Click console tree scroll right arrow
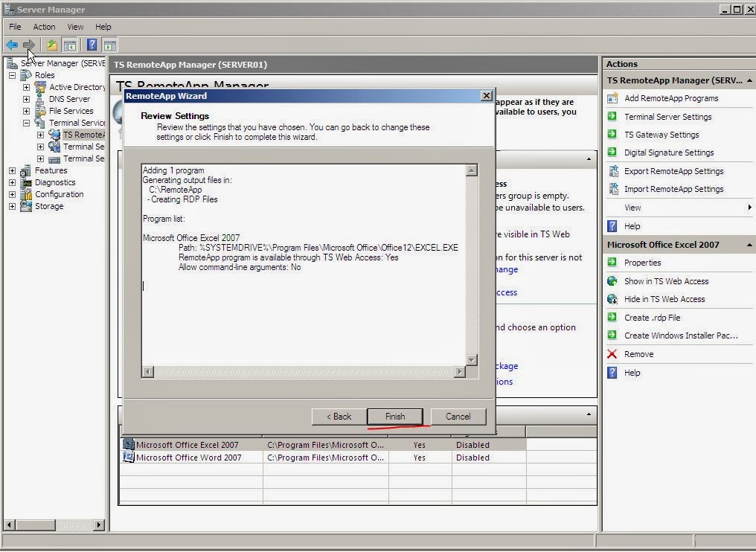756x552 pixels. coord(99,524)
